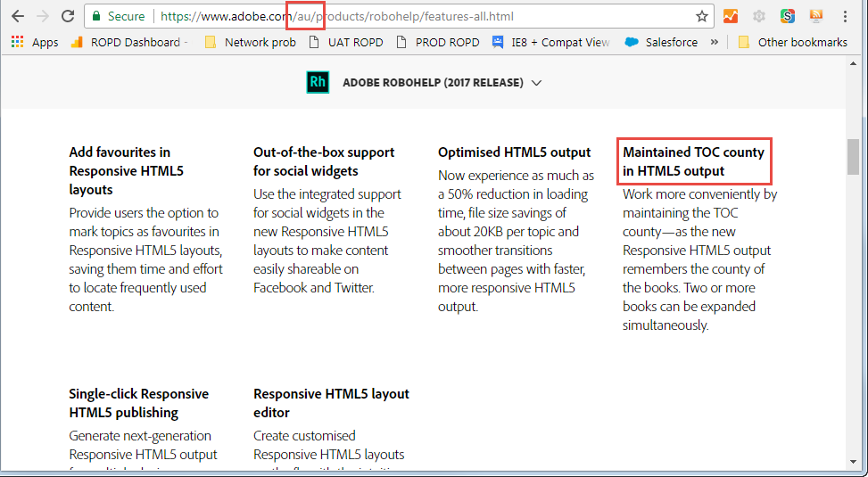868x477 pixels.
Task: Click 'Maintained TOC county in HTML5 output' heading
Action: [694, 161]
